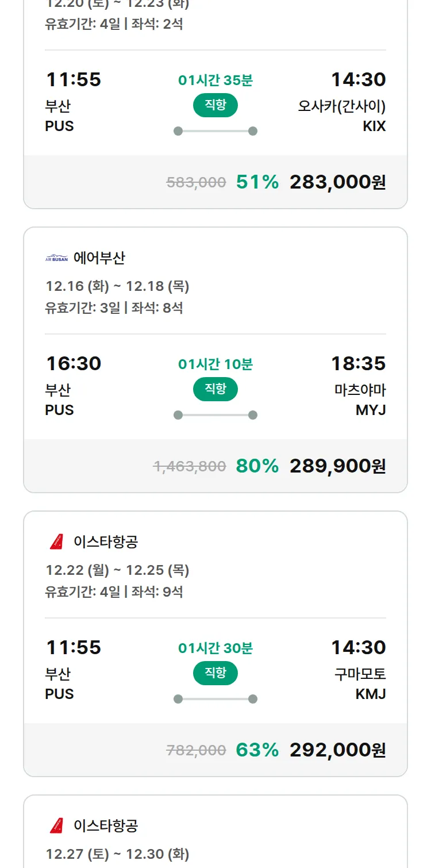The height and width of the screenshot is (868, 431).
Task: Tap 직항 badge on Osaka flight
Action: coord(215,105)
